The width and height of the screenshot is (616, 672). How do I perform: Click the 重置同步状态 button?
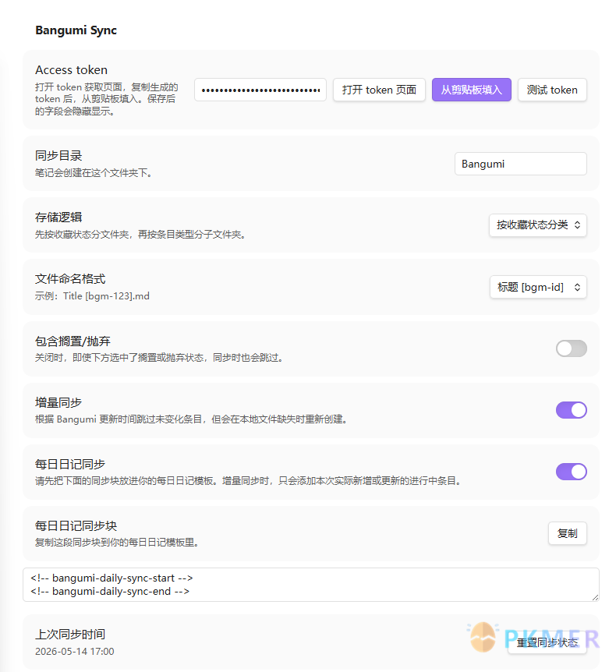point(547,642)
